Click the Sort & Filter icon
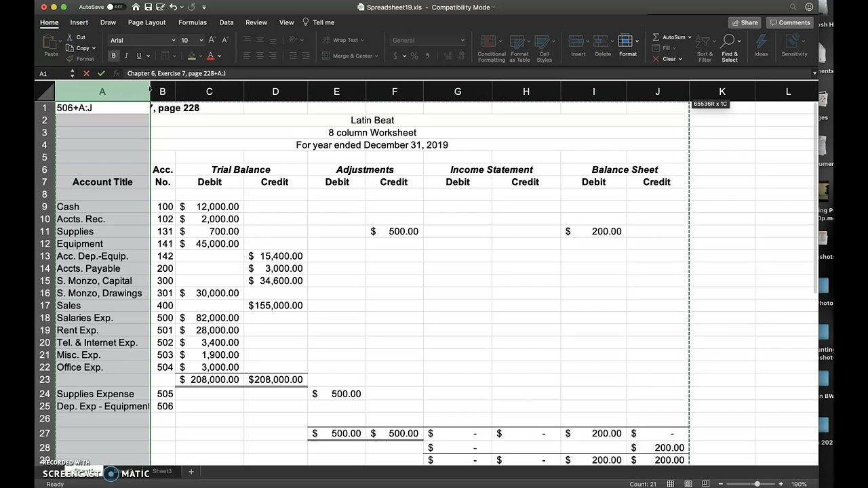 [x=705, y=42]
